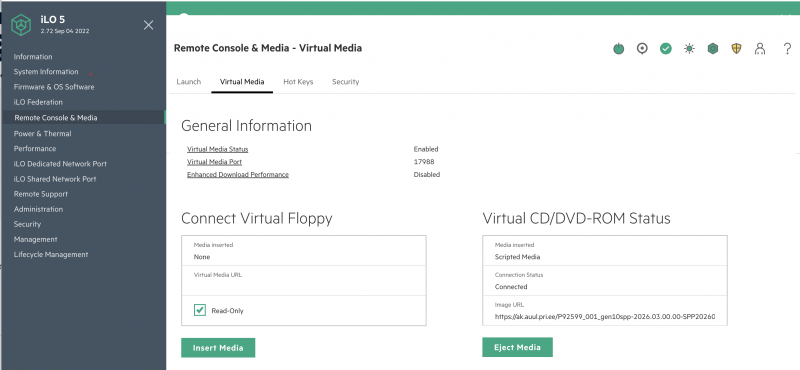Open iLO Federation in the sidebar

(38, 102)
